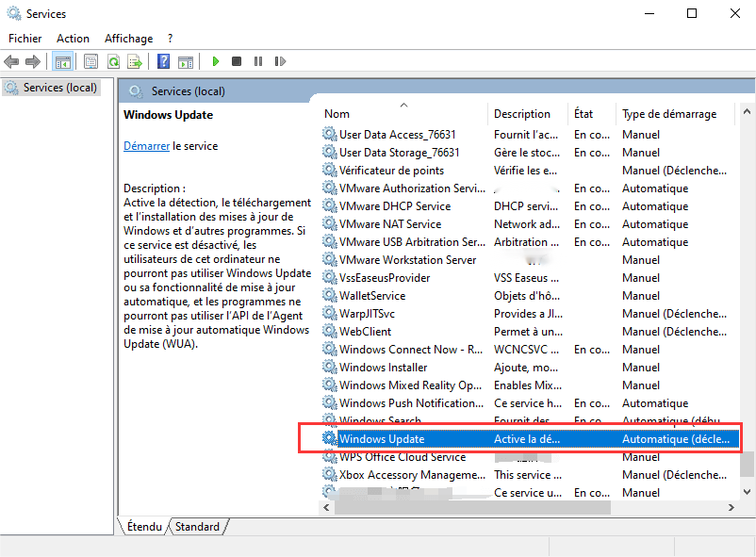
Task: Pause the selected service via toolbar
Action: point(258,61)
